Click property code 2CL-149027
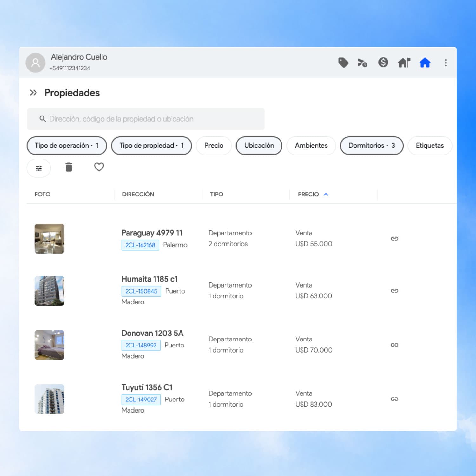Image resolution: width=476 pixels, height=476 pixels. [141, 400]
